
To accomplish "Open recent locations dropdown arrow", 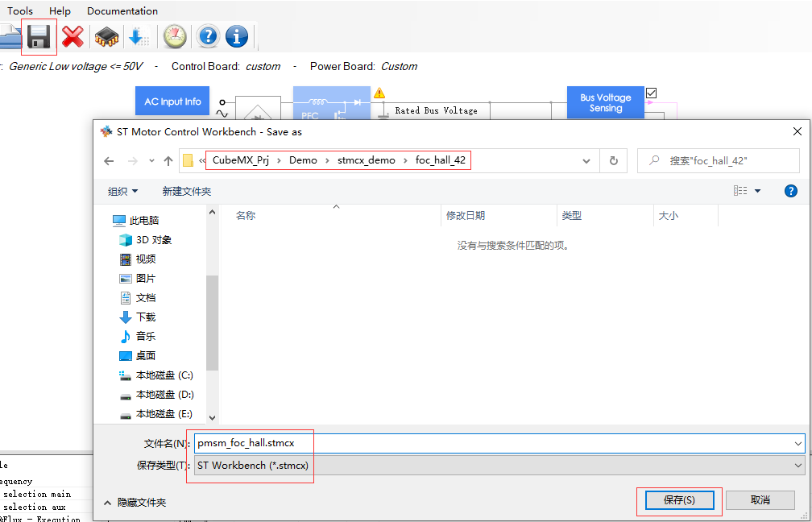I will click(x=151, y=161).
